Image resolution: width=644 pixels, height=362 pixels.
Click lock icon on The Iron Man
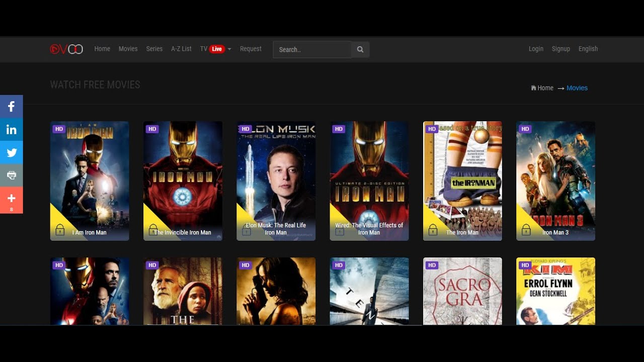click(x=433, y=230)
